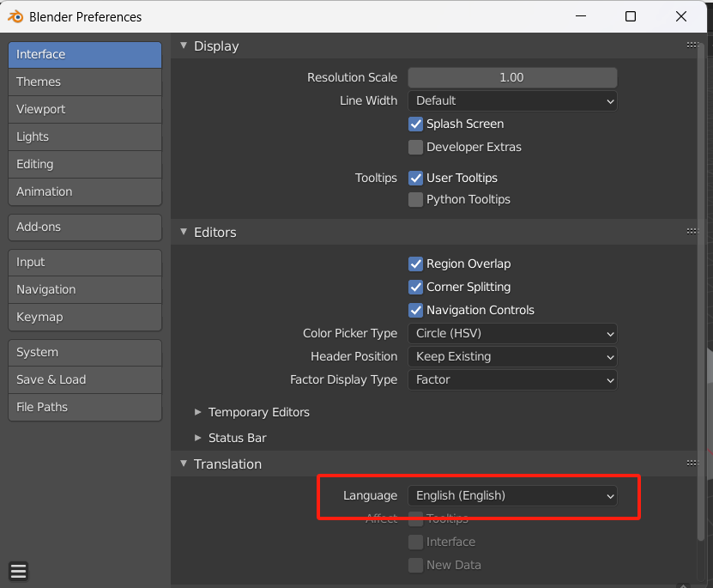This screenshot has height=588, width=713.
Task: Collapse the Translation panel
Action: click(184, 464)
